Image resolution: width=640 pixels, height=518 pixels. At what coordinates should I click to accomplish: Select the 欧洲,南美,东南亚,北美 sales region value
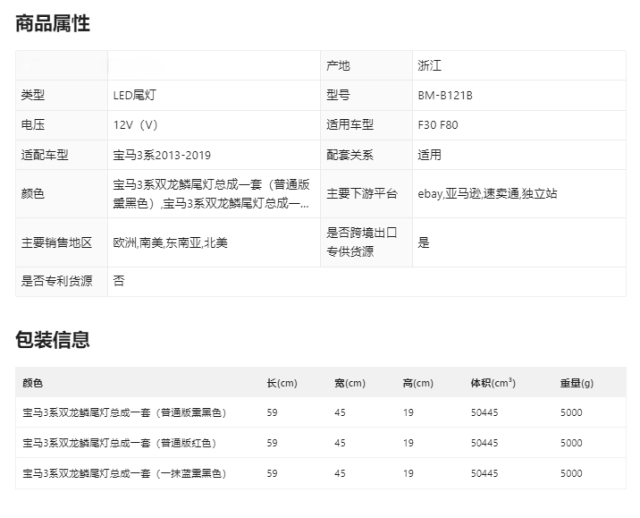pyautogui.click(x=170, y=243)
